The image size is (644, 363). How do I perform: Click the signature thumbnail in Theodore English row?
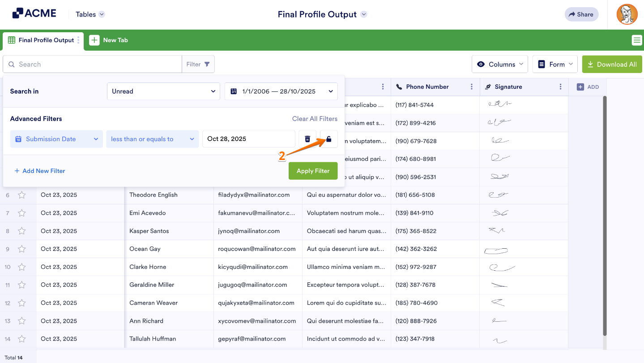pos(498,195)
